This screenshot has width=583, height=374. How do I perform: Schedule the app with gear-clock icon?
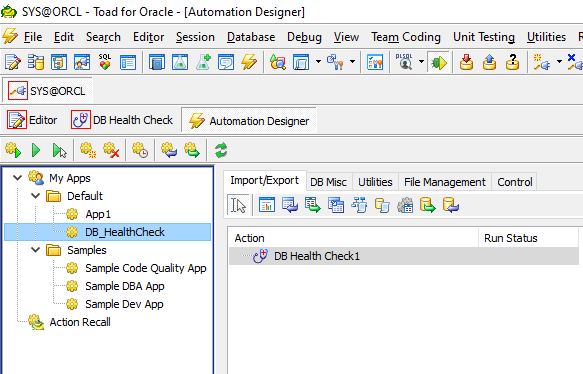(x=140, y=151)
